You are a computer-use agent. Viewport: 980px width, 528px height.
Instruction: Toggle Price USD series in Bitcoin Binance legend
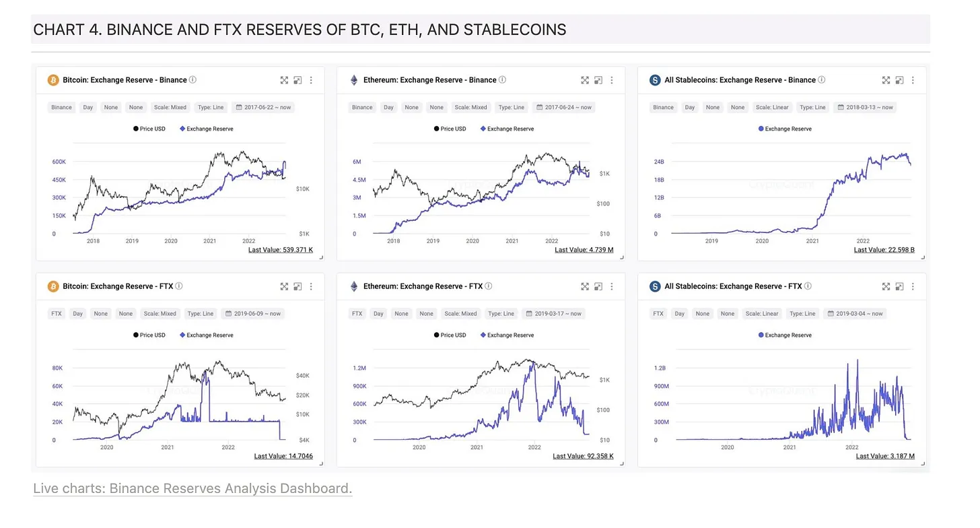pos(149,129)
